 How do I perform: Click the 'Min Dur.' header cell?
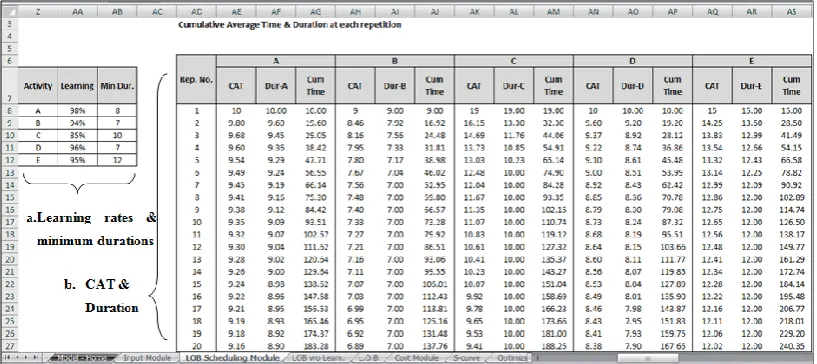pyautogui.click(x=117, y=85)
